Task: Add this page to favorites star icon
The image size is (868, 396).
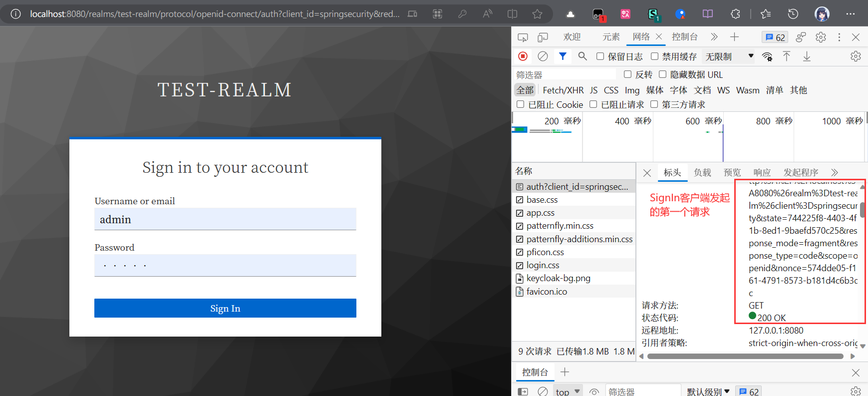Action: (537, 14)
